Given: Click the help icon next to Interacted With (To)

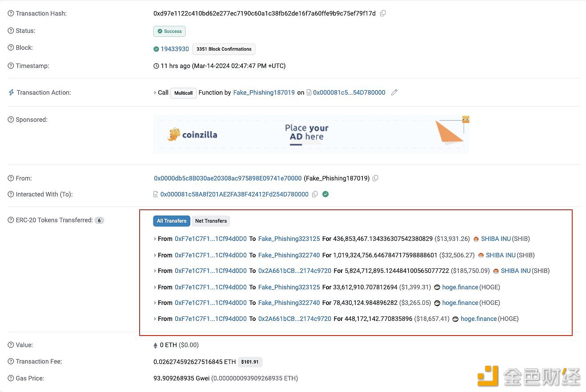Looking at the screenshot, I should click(11, 195).
